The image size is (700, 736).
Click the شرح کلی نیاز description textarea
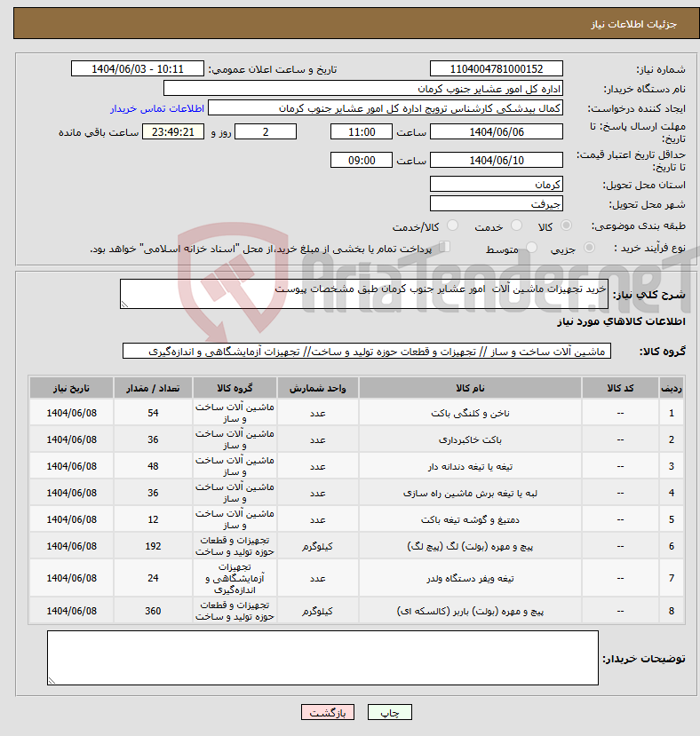(x=363, y=294)
